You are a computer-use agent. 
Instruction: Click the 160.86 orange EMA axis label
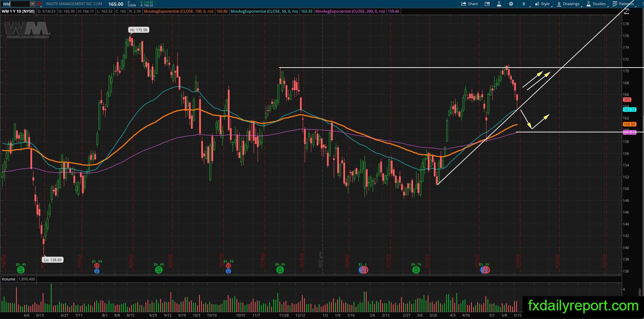629,124
